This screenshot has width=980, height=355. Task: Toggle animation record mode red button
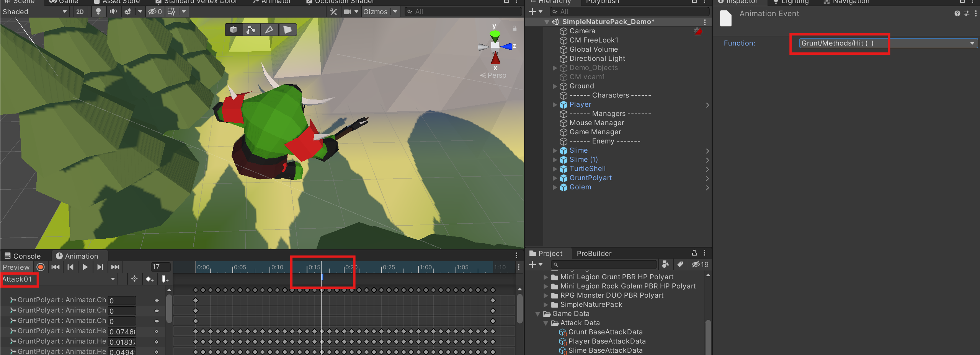[x=41, y=267]
